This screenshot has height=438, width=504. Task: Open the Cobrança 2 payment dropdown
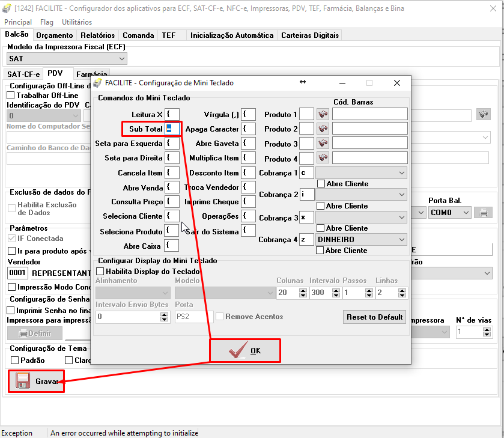click(x=361, y=195)
